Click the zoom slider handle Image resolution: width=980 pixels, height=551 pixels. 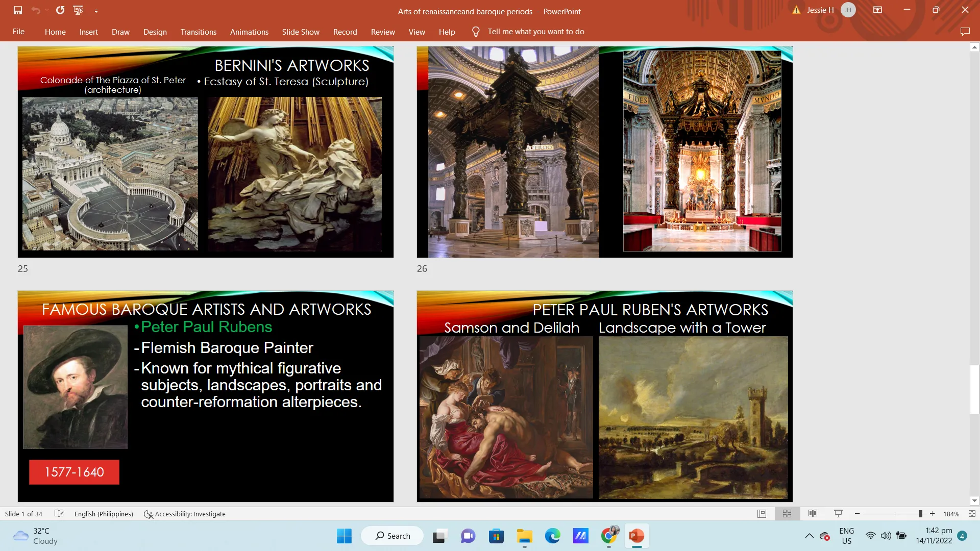tap(921, 514)
